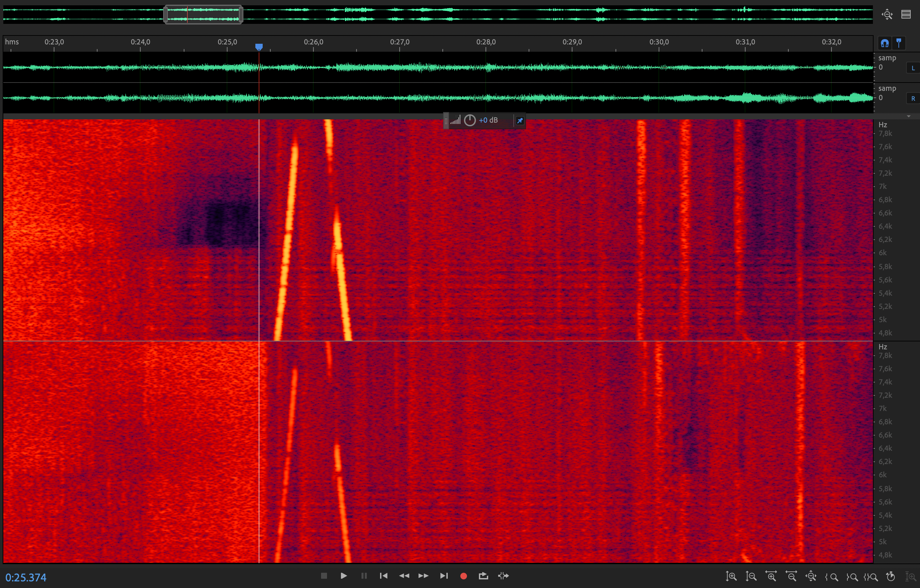Pin the volume HUD overlay

pyautogui.click(x=520, y=121)
